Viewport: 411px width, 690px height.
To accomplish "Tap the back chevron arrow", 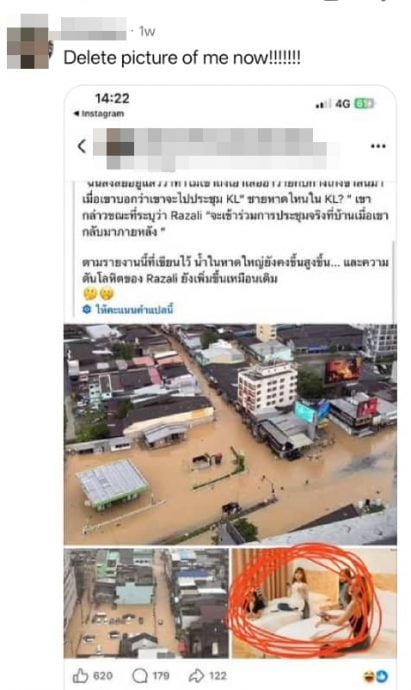I will [x=82, y=146].
